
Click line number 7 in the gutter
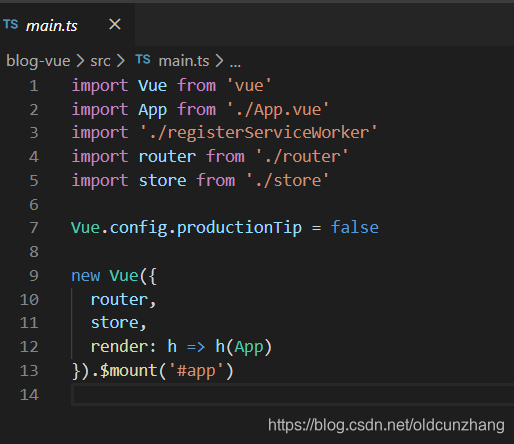(34, 228)
